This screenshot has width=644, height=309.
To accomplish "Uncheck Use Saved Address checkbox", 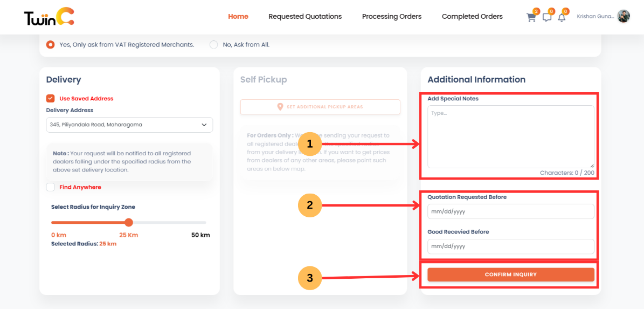I will pyautogui.click(x=51, y=98).
